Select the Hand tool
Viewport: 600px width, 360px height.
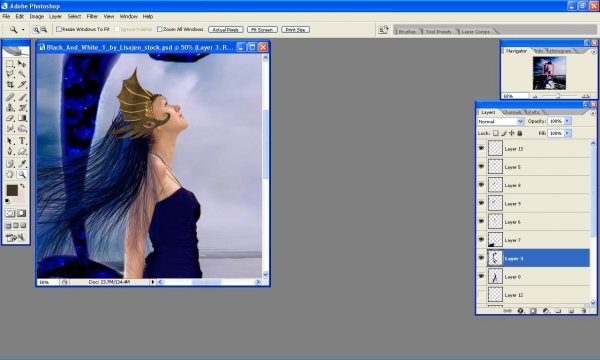[10, 174]
